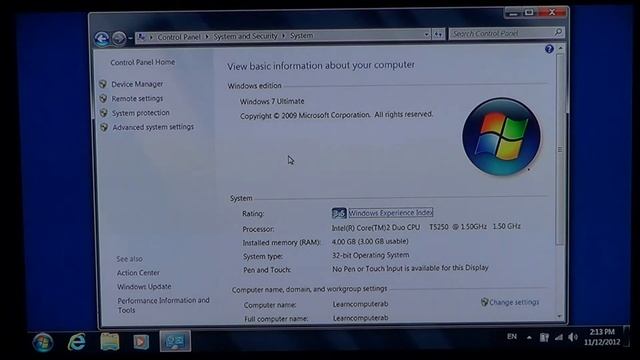Screen dimensions: 640x360
Task: Open Help via the blue question mark
Action: coord(549,49)
